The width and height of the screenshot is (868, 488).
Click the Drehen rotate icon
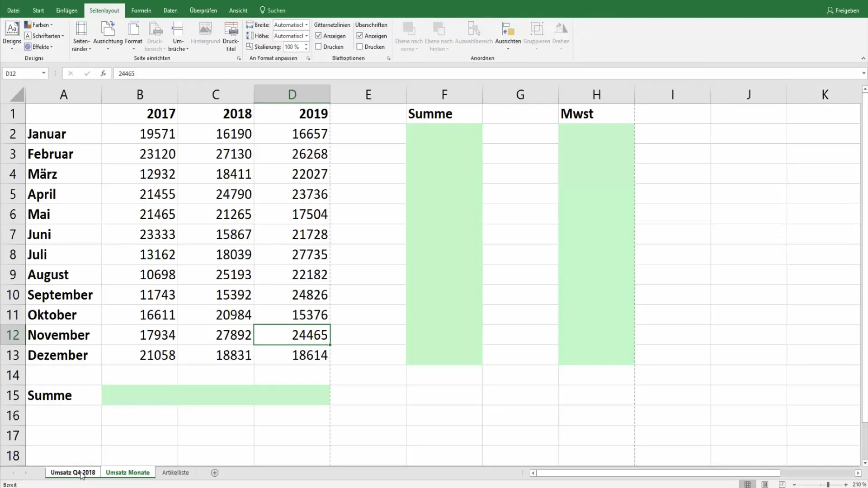(561, 36)
